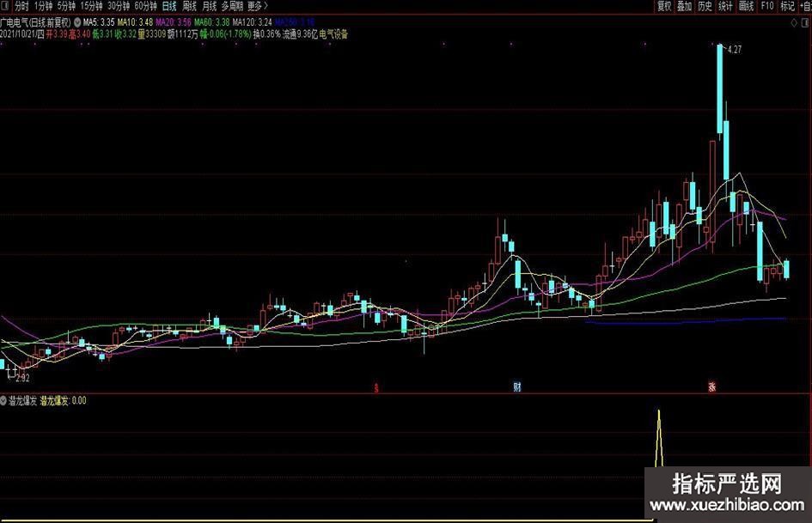Select the 15分钟 period tab

[x=91, y=6]
